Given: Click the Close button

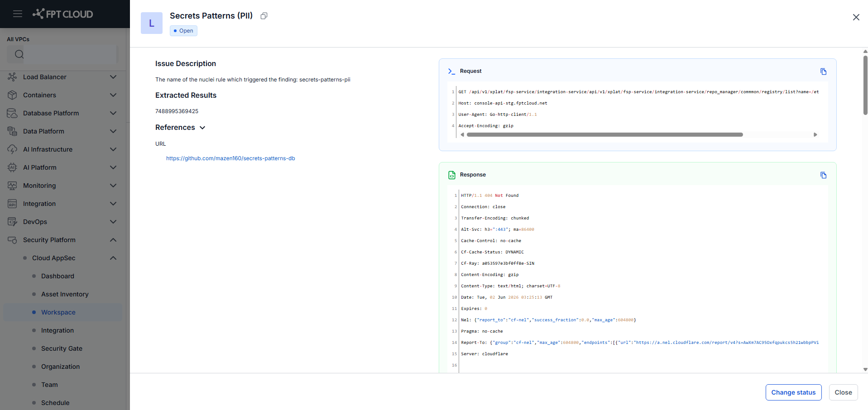Looking at the screenshot, I should (843, 392).
